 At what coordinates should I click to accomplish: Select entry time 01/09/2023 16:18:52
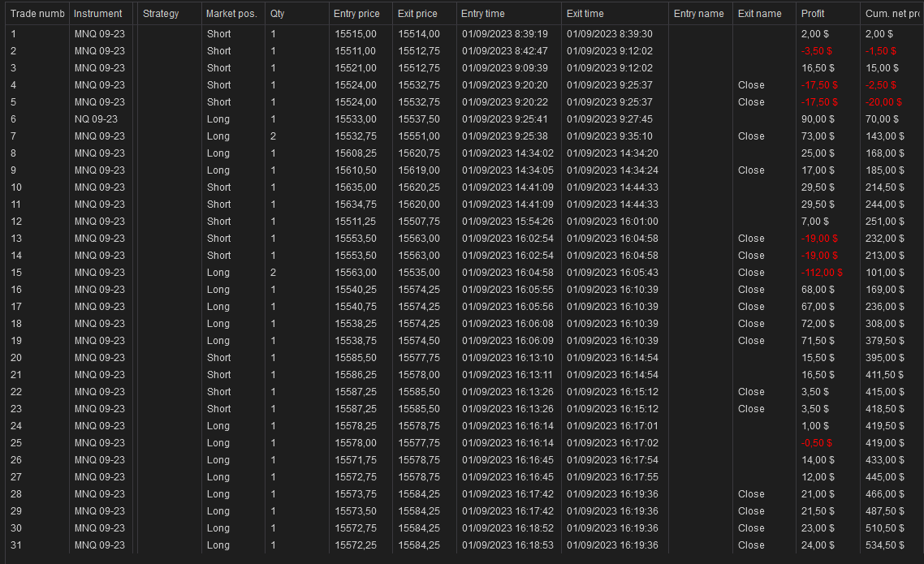pos(507,528)
